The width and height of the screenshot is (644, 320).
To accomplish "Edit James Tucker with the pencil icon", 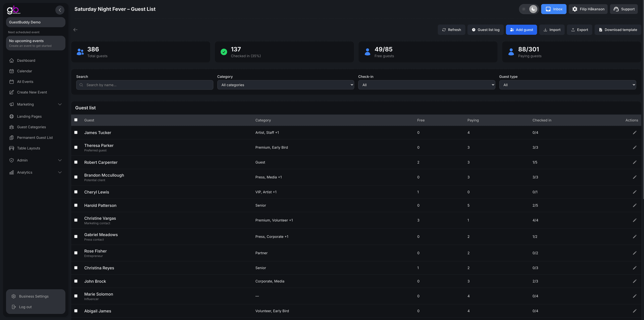I will coord(634,133).
